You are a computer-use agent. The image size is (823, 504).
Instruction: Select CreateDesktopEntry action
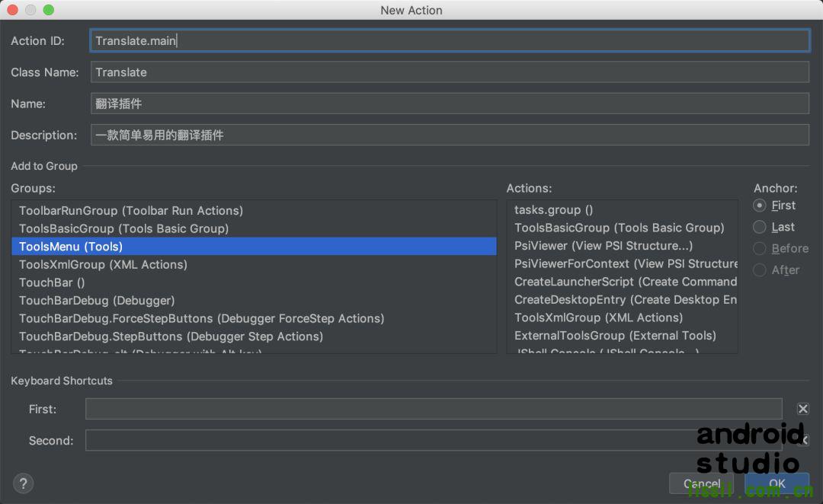pyautogui.click(x=622, y=299)
